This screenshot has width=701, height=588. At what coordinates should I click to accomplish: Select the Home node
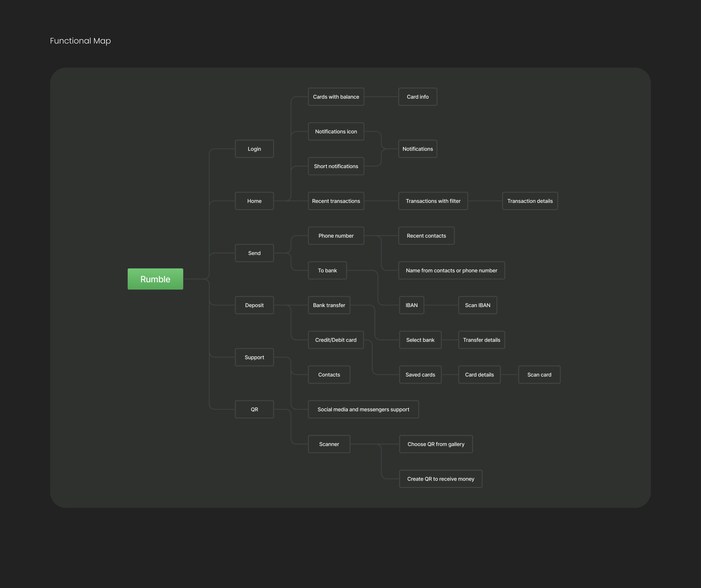click(254, 201)
